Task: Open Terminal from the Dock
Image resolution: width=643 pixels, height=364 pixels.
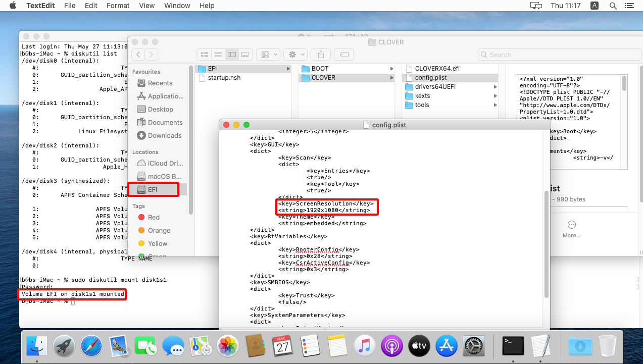Action: (513, 346)
